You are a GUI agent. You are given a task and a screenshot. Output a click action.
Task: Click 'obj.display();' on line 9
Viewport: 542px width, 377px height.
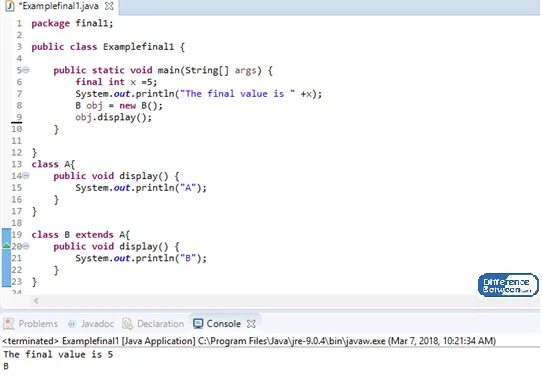pos(113,117)
